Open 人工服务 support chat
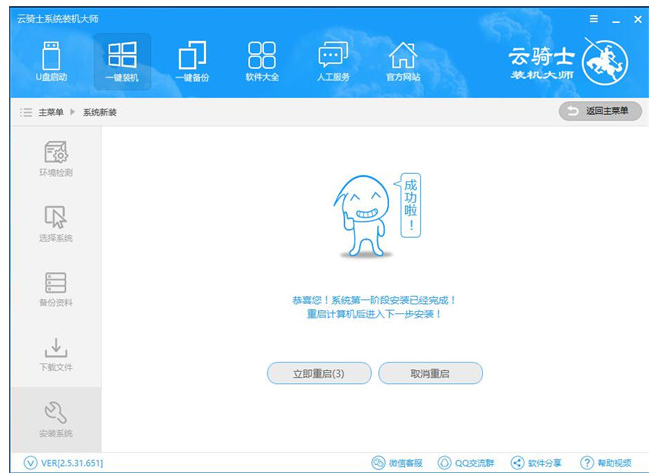Viewport: 665px width, 474px height. pyautogui.click(x=333, y=62)
